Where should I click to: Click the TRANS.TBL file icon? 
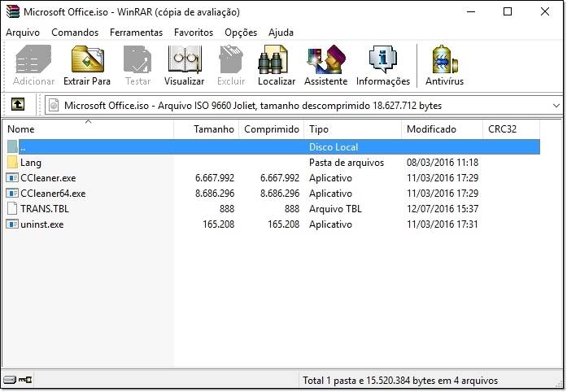12,209
